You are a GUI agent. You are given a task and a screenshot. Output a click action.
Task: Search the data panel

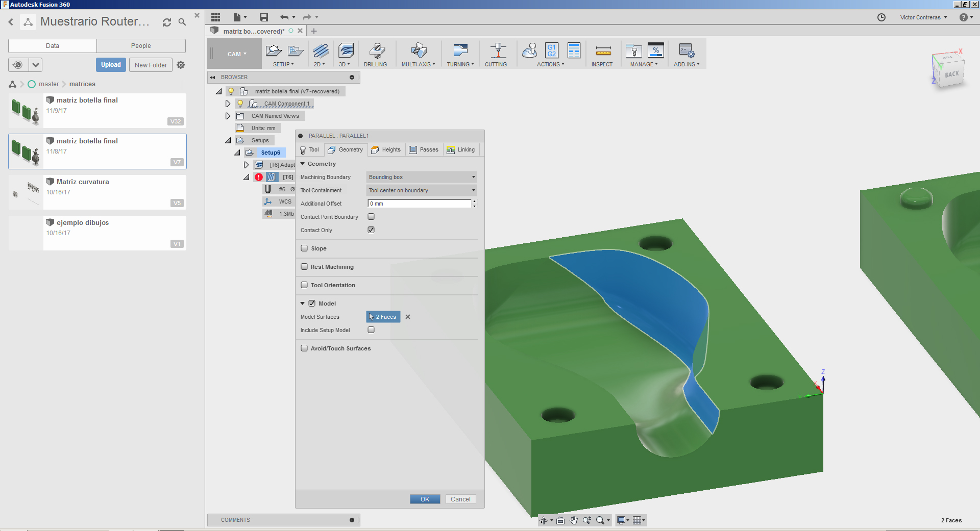click(x=182, y=22)
